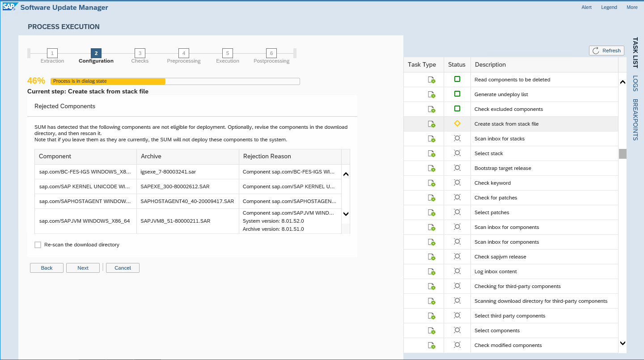Viewport: 644px width, 360px height.
Task: Click the Rejection Reason column header
Action: click(x=290, y=157)
